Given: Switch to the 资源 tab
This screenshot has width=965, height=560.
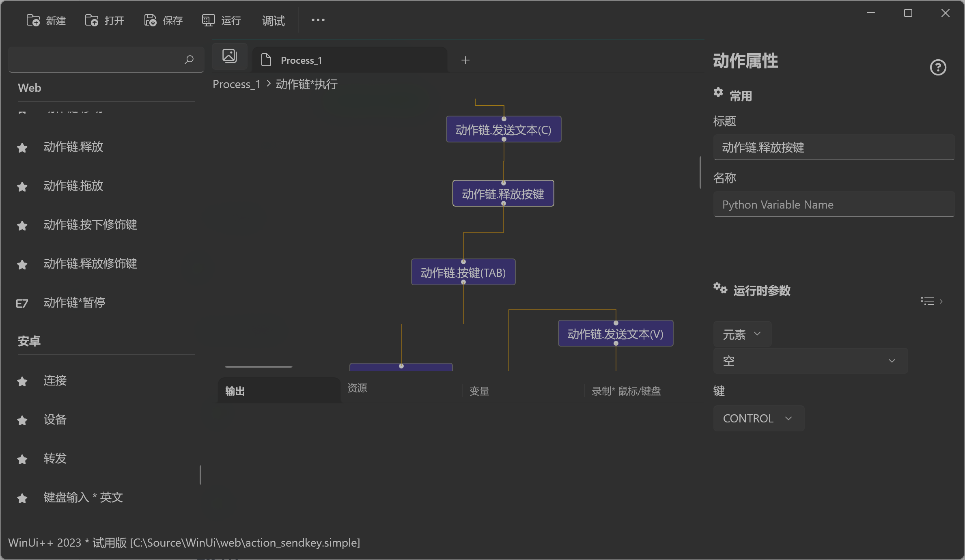Looking at the screenshot, I should 357,389.
